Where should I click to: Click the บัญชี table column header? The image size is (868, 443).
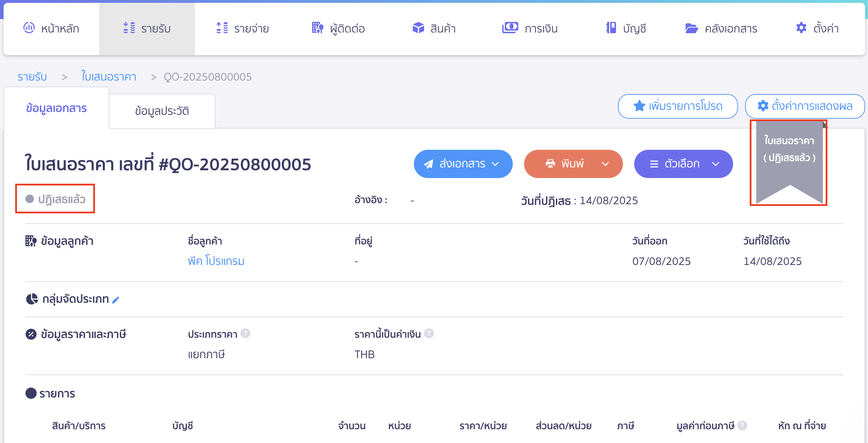pos(183,426)
